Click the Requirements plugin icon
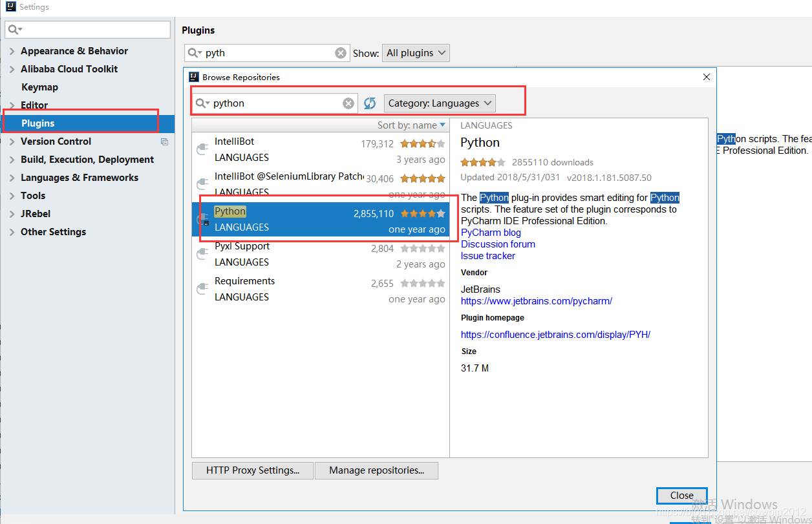Image resolution: width=812 pixels, height=524 pixels. (x=203, y=289)
